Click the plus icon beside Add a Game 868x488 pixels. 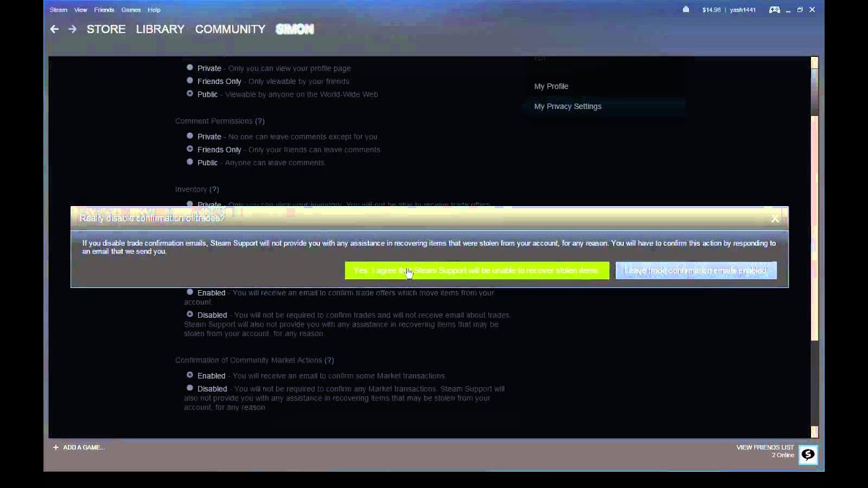(56, 447)
